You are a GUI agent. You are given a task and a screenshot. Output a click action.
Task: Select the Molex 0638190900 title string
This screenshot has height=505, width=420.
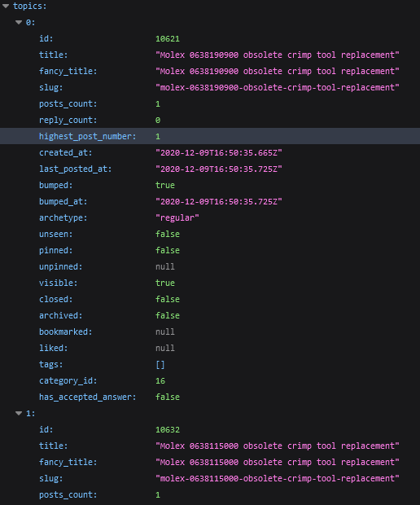click(278, 55)
